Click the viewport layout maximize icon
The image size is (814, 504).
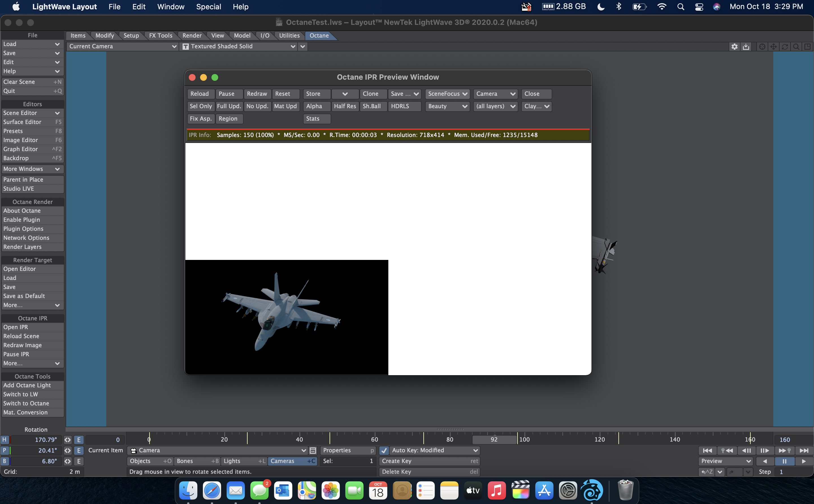coord(807,47)
